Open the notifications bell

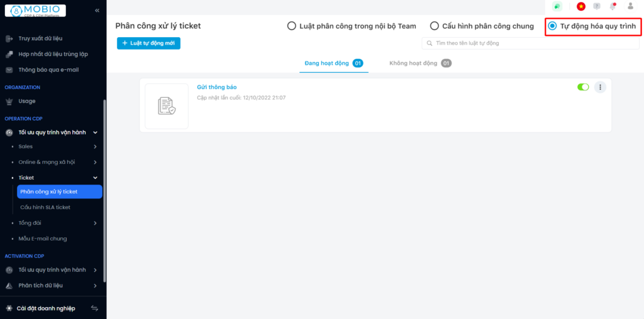tap(613, 6)
